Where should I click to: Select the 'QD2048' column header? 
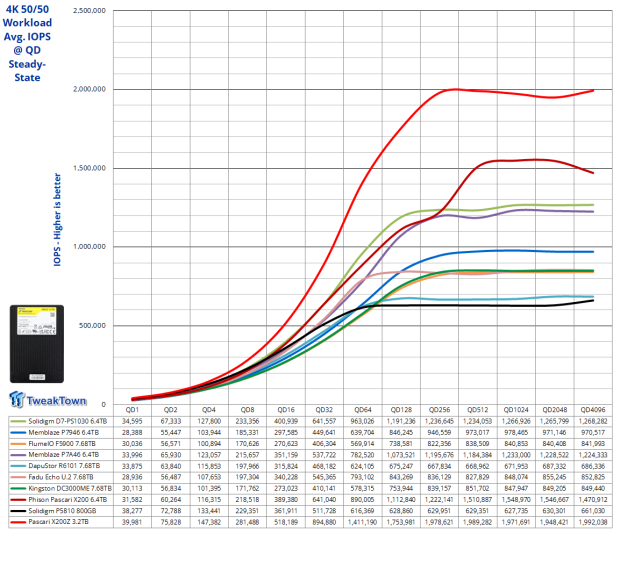(x=554, y=410)
